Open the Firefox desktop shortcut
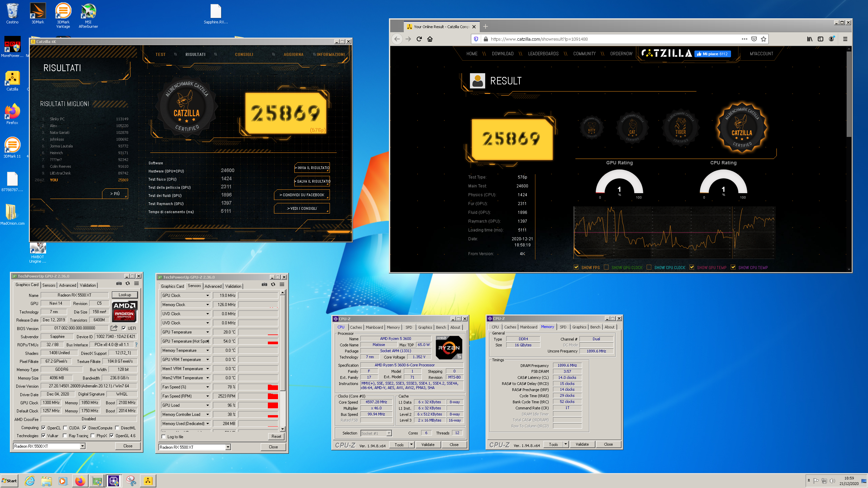The image size is (868, 488). pos(12,115)
